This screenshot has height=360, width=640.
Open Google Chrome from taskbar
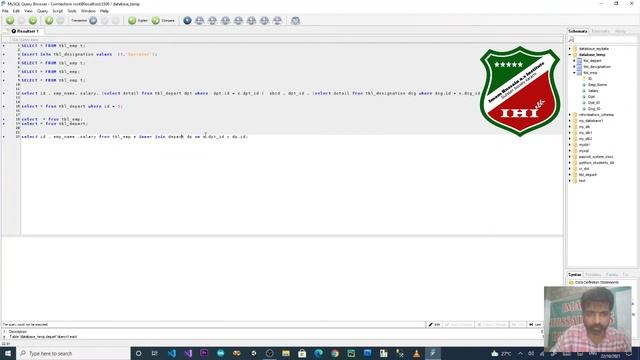tap(335, 353)
